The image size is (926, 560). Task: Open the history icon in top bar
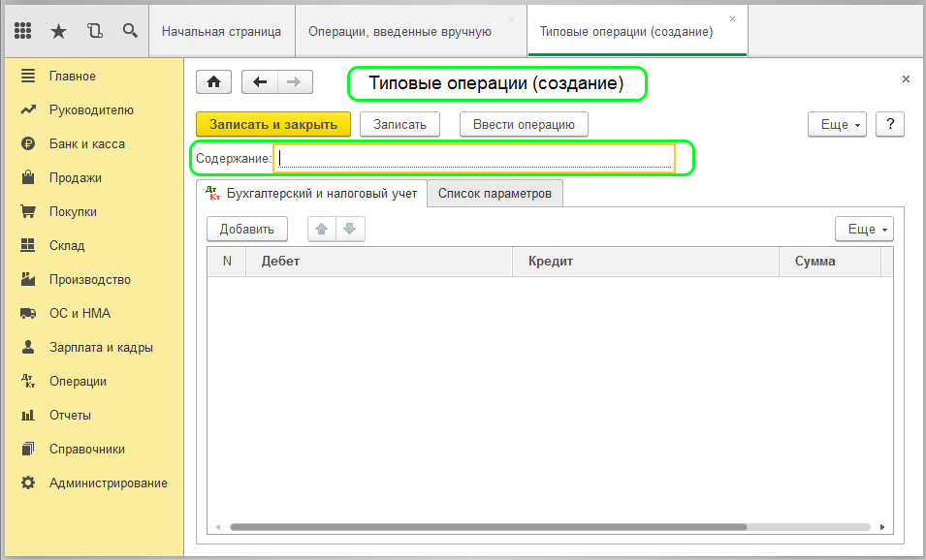point(94,31)
